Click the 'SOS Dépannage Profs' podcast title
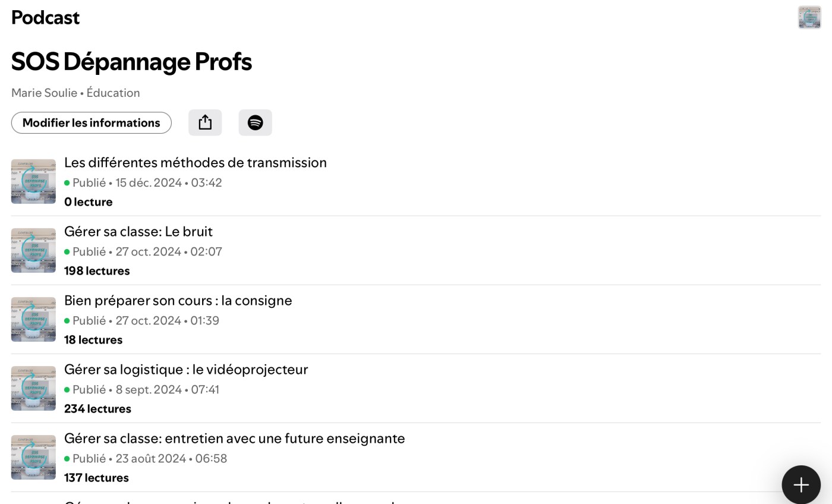This screenshot has height=504, width=832. pyautogui.click(x=131, y=61)
